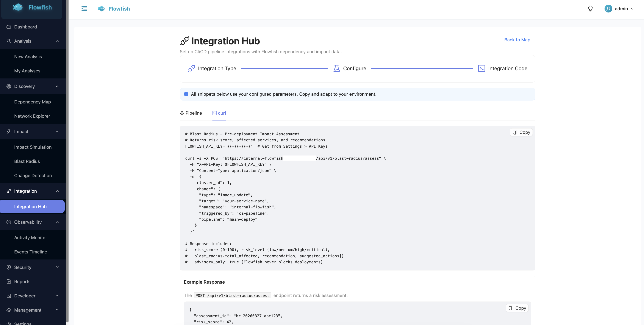This screenshot has width=644, height=325.
Task: Click the 'Example Response' heading
Action: tap(204, 282)
